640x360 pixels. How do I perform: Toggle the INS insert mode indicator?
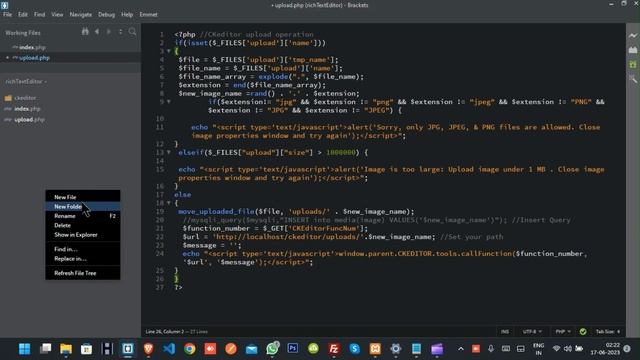(x=505, y=331)
